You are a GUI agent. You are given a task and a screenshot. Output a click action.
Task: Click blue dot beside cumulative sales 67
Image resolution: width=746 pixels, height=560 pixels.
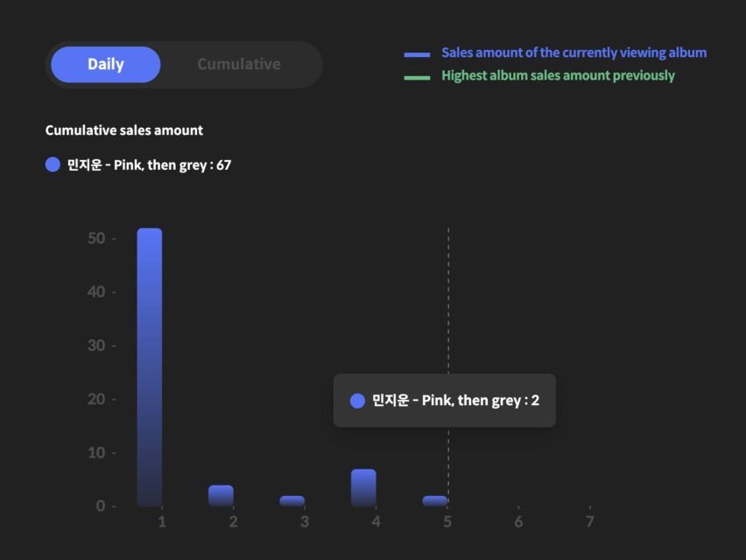click(x=53, y=164)
